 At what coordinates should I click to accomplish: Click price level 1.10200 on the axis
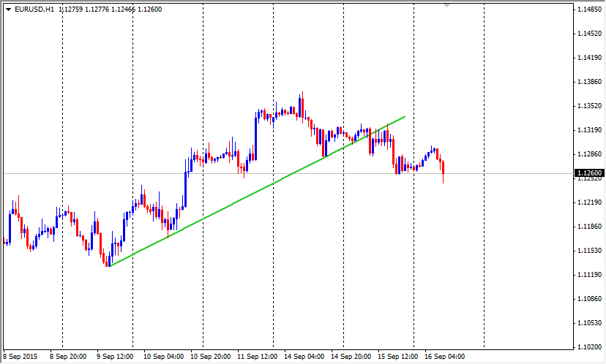(589, 346)
